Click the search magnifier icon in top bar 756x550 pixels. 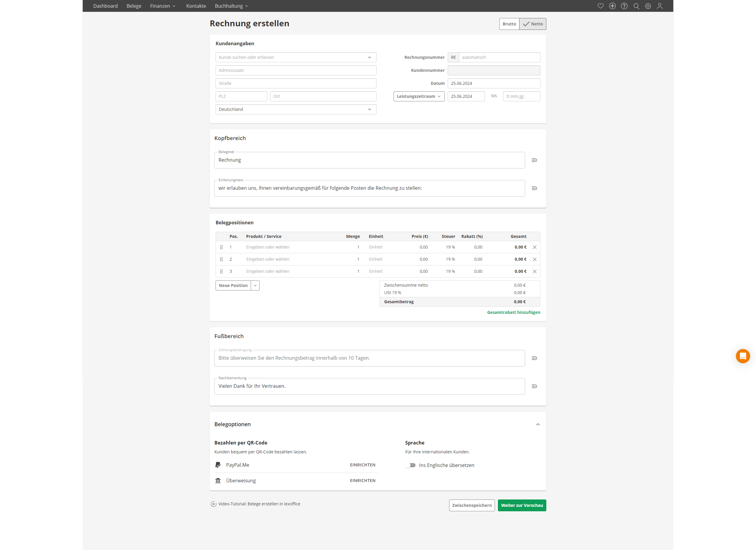636,6
